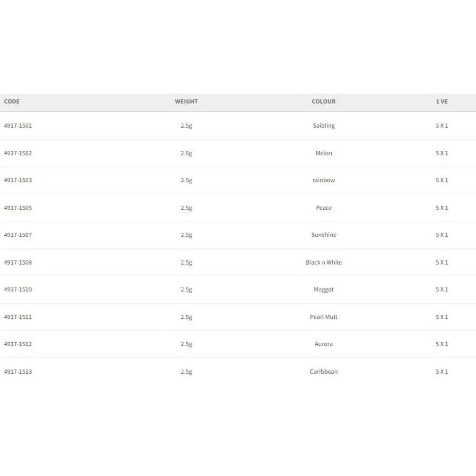Click the Caribbean colour entry
The width and height of the screenshot is (476, 476).
click(x=324, y=372)
